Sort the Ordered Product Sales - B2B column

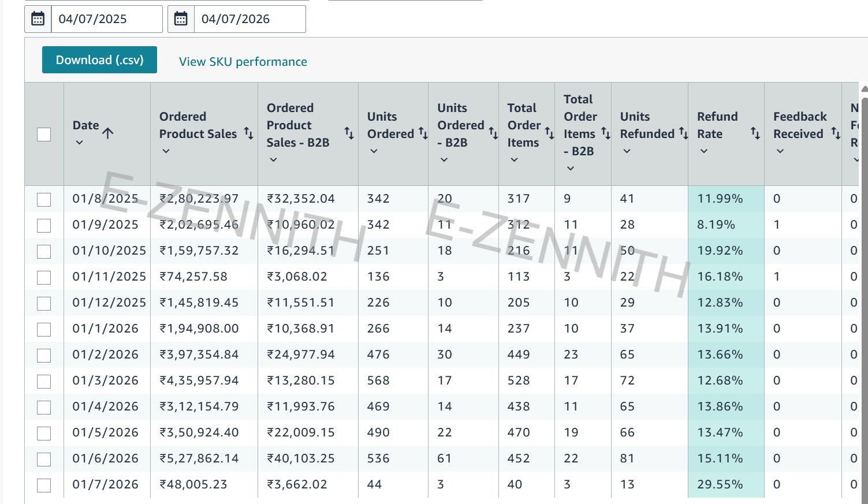coord(349,133)
